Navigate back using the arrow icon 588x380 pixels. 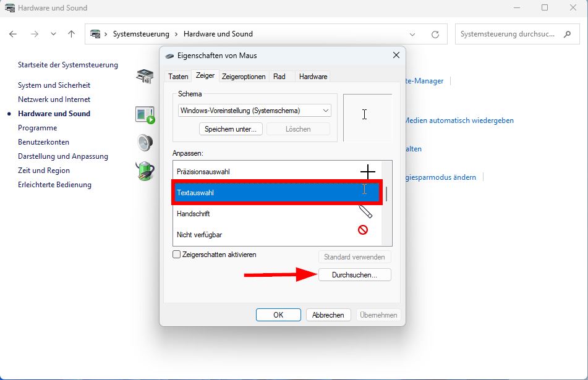(x=12, y=34)
